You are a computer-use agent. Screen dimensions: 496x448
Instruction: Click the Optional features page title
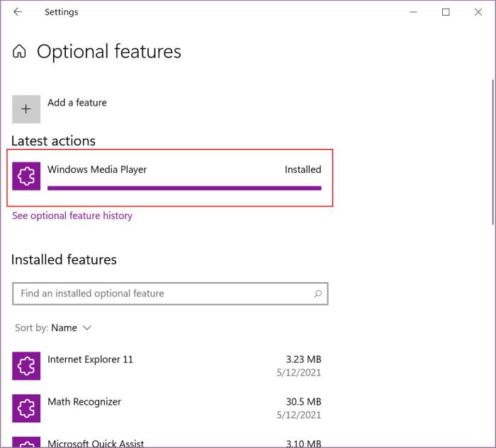(x=109, y=52)
